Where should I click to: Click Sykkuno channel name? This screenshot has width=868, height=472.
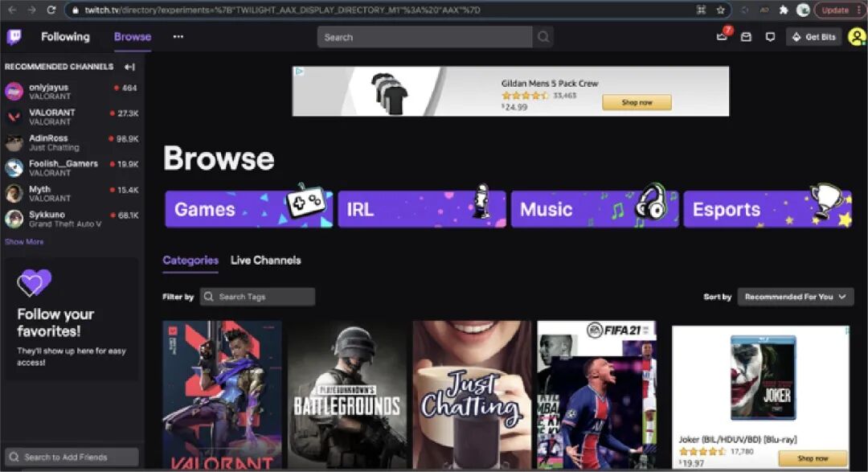47,215
